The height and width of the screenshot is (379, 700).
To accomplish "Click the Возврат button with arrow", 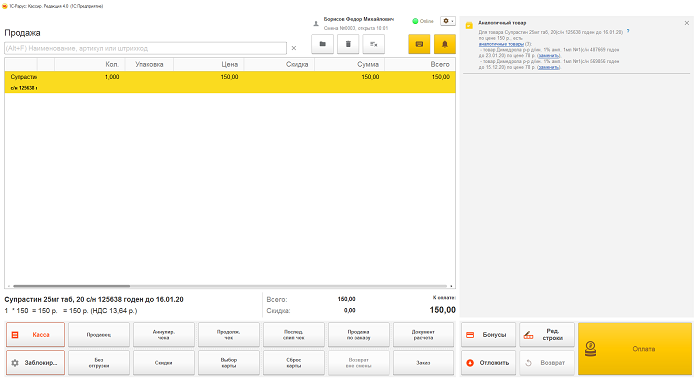I will click(x=547, y=362).
